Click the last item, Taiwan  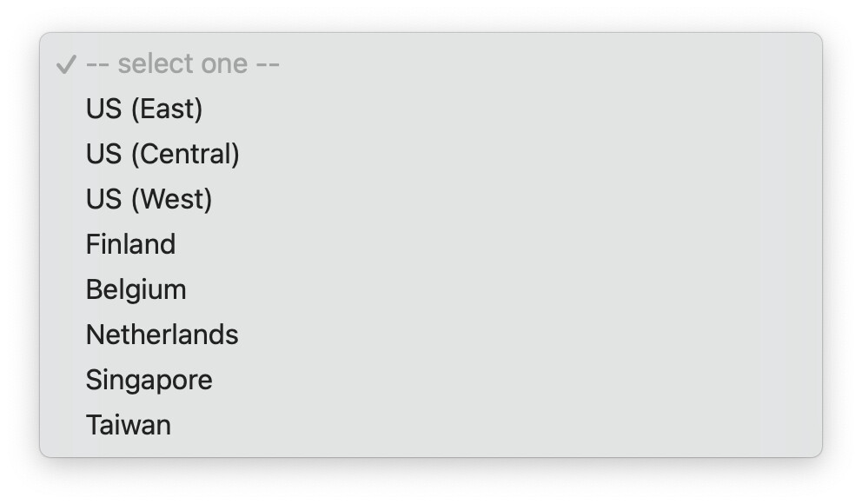pyautogui.click(x=128, y=426)
